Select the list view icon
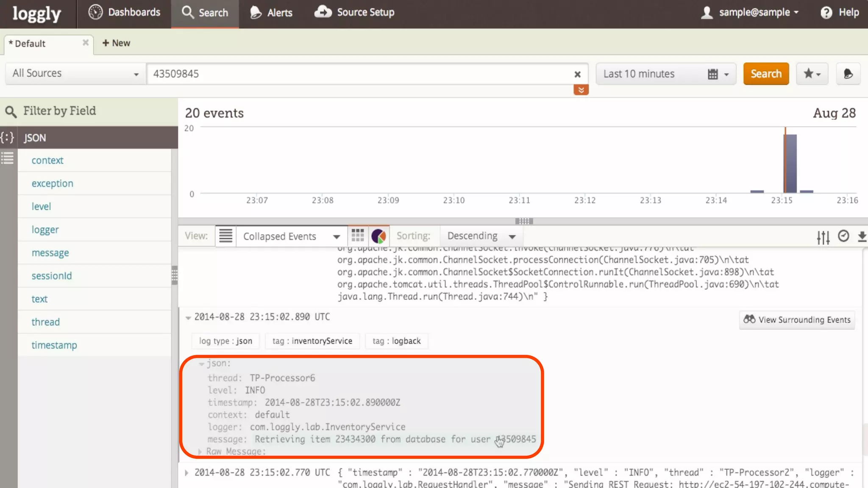The height and width of the screenshot is (488, 868). [225, 236]
